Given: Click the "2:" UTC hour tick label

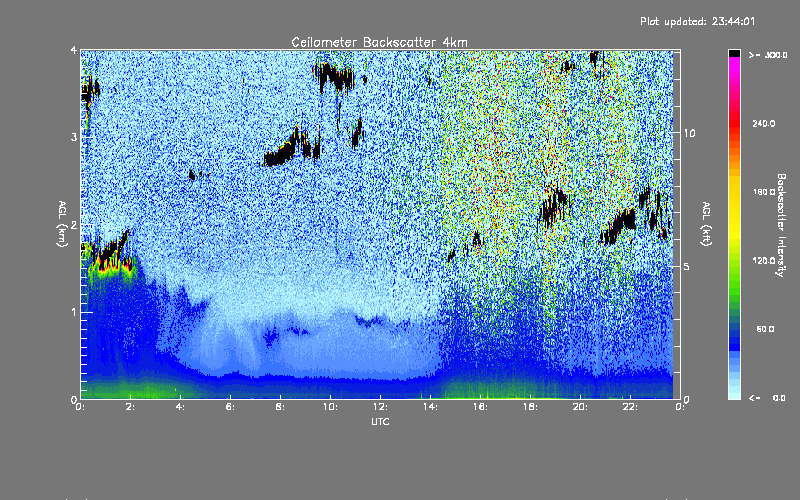Looking at the screenshot, I should click(x=131, y=407).
